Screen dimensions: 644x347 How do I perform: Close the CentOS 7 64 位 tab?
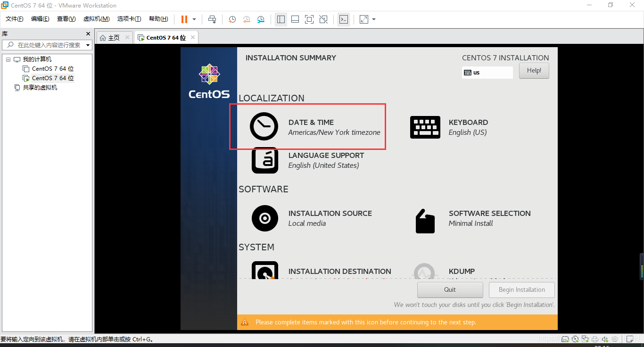point(192,38)
